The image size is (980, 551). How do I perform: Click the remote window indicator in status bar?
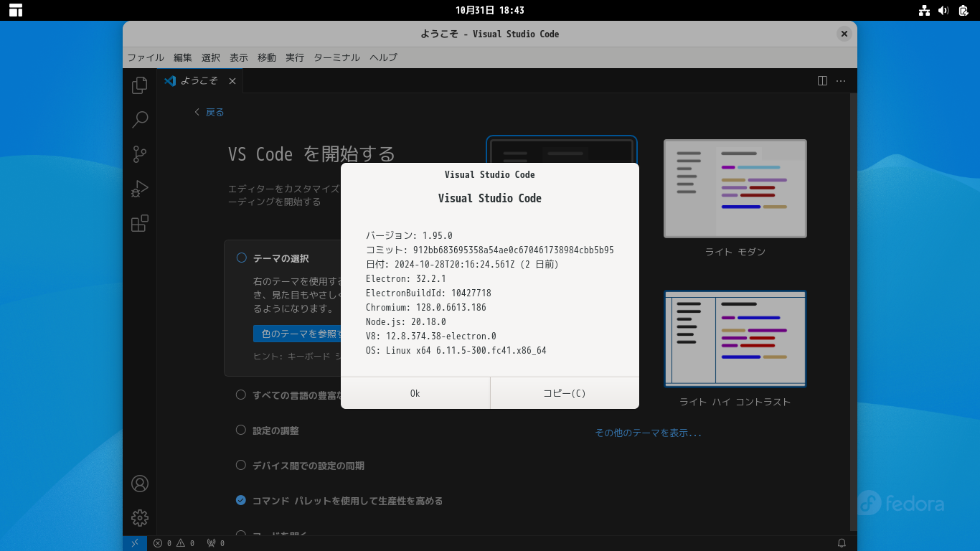tap(135, 543)
